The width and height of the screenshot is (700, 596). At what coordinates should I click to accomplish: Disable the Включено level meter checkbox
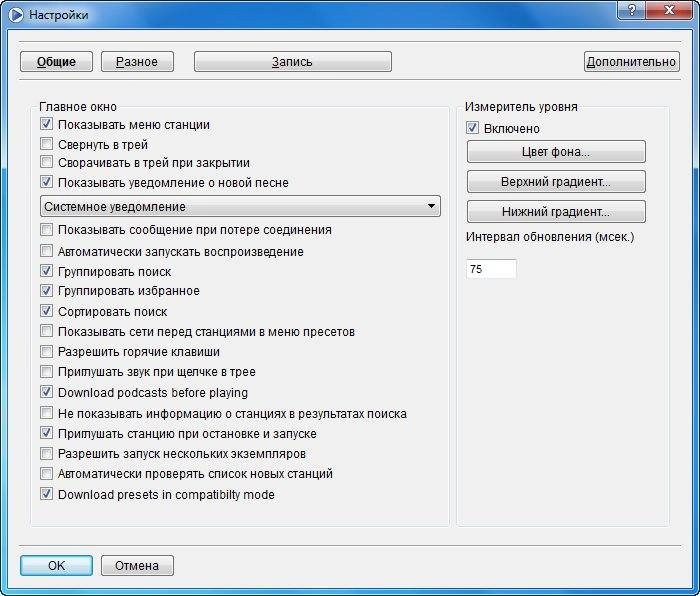coord(472,128)
